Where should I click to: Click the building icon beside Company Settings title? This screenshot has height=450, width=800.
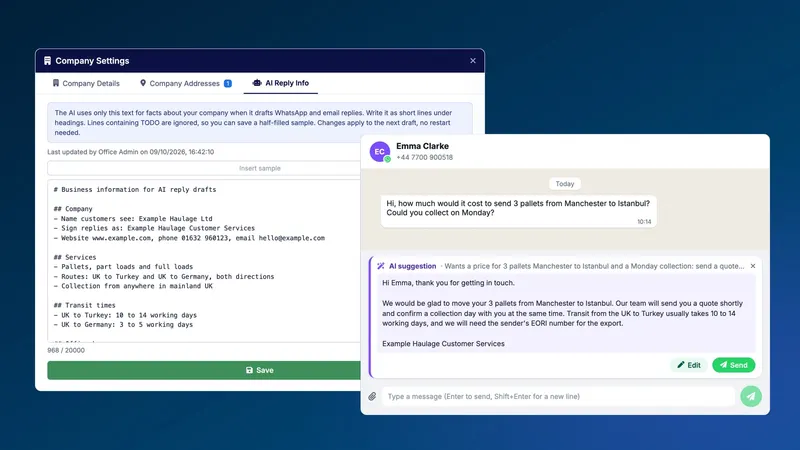pyautogui.click(x=47, y=61)
